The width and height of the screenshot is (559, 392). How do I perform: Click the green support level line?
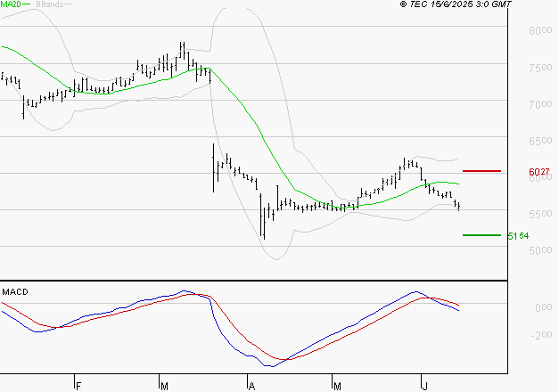tap(481, 235)
